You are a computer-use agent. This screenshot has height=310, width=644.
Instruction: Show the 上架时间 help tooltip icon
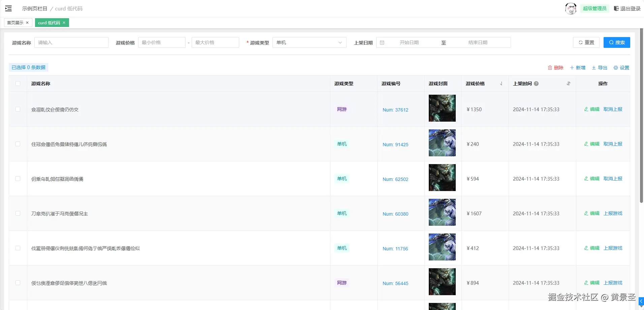tap(536, 84)
